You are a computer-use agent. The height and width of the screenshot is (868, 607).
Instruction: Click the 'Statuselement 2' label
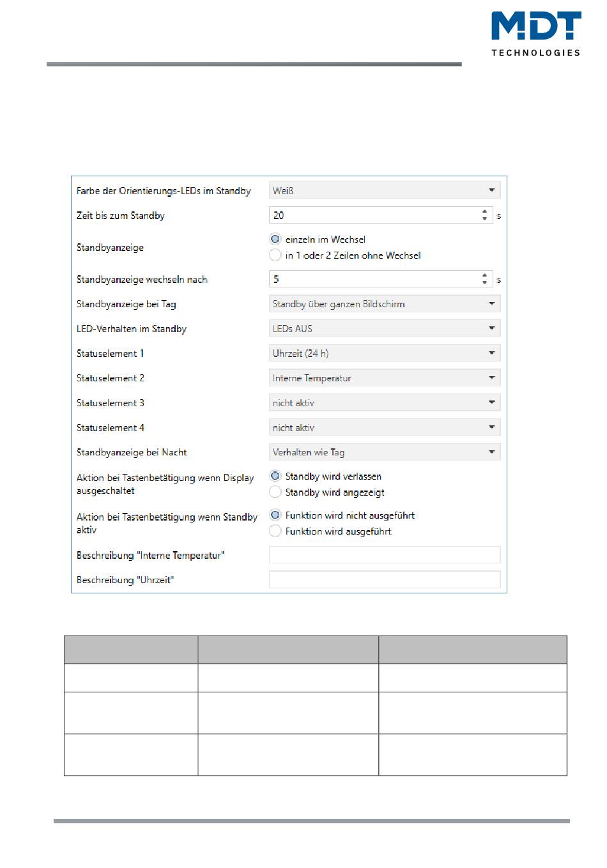pyautogui.click(x=111, y=378)
